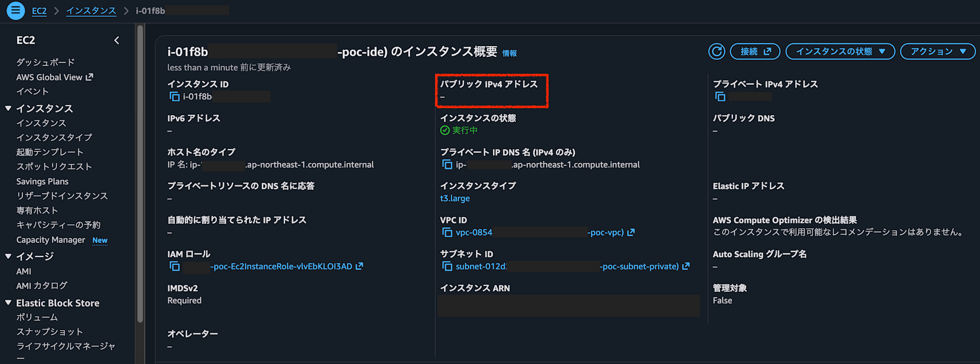Go to EC2 in the breadcrumb

(x=39, y=11)
